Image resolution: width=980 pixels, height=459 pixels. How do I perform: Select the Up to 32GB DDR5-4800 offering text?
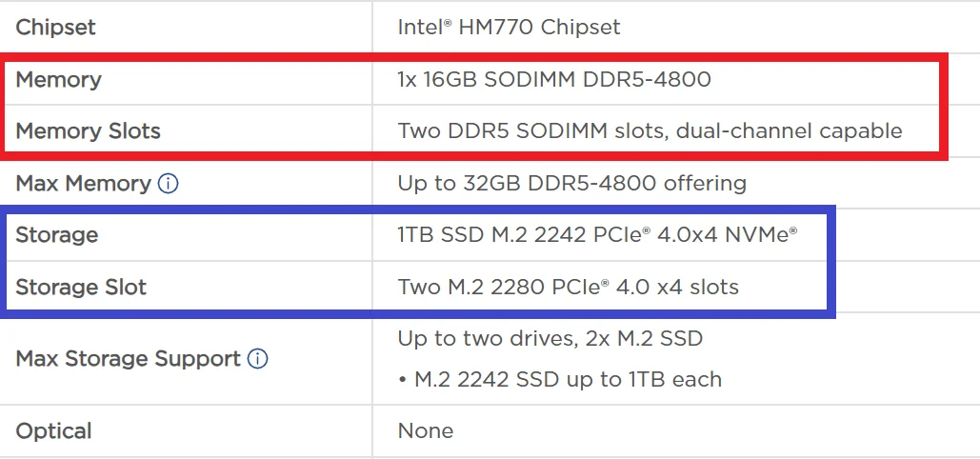click(571, 183)
